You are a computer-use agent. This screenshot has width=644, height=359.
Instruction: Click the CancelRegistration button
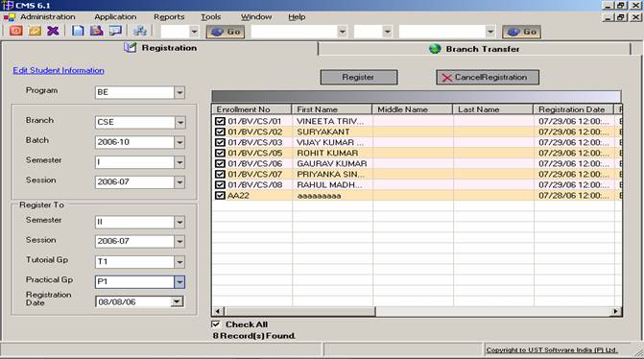[x=488, y=77]
